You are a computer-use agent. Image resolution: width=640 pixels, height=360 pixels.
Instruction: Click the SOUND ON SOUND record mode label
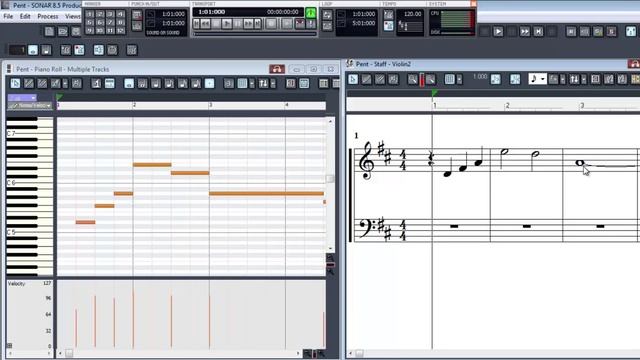163,32
